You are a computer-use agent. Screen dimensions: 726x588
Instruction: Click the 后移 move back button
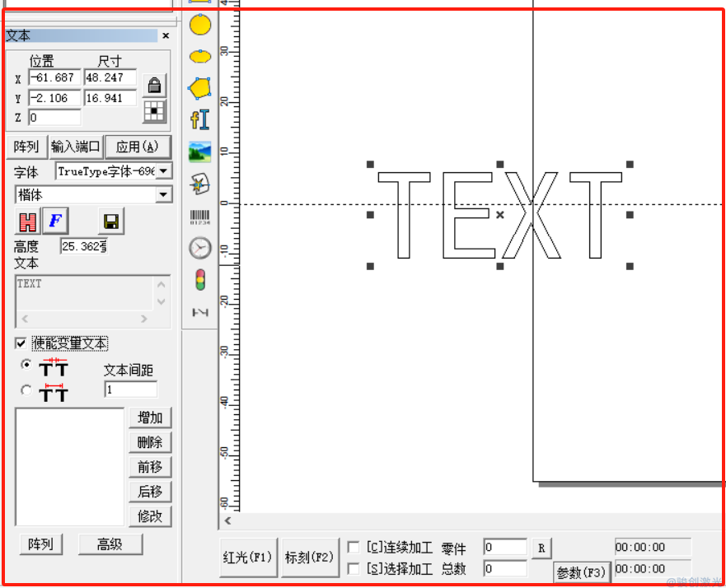pos(150,492)
